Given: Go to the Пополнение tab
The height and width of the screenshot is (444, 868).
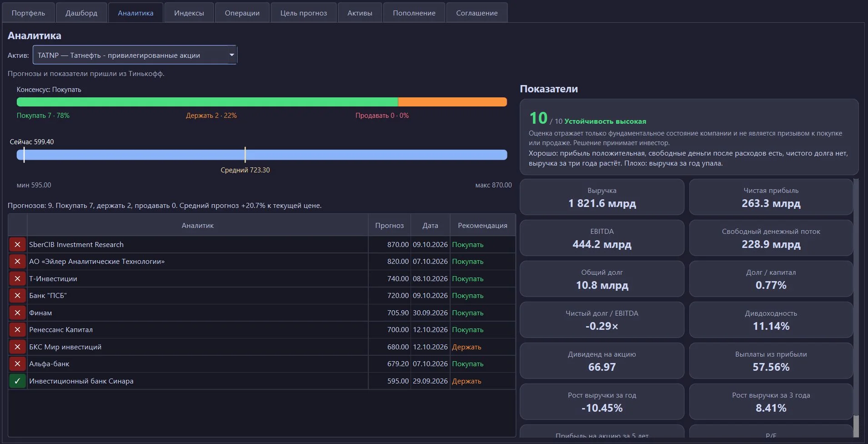Looking at the screenshot, I should click(414, 13).
